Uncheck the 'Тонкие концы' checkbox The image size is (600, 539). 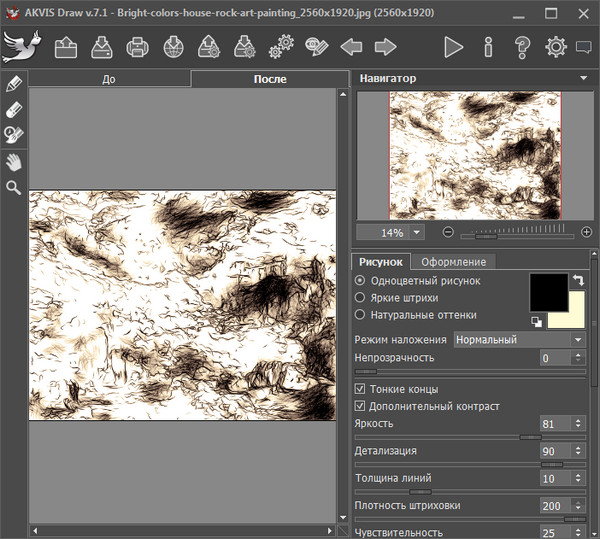tap(361, 389)
